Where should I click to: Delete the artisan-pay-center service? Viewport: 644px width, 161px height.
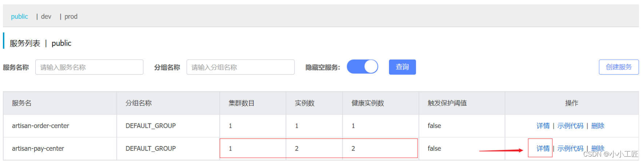[x=598, y=148]
